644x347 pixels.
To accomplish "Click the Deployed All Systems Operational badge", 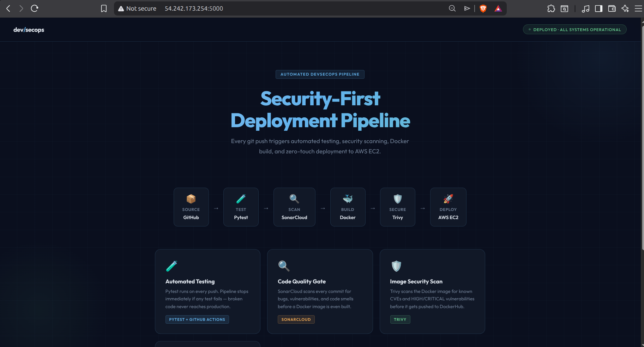I will [x=574, y=30].
